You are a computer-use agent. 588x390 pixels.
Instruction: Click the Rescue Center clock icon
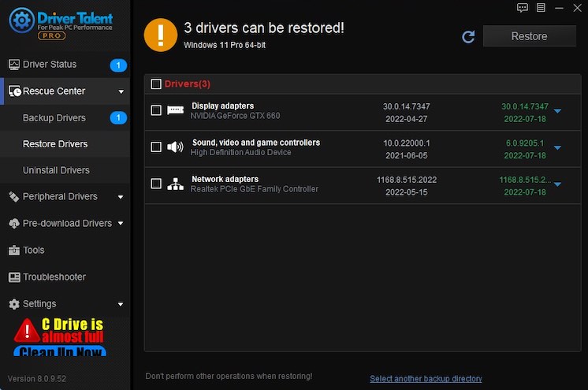(x=15, y=91)
